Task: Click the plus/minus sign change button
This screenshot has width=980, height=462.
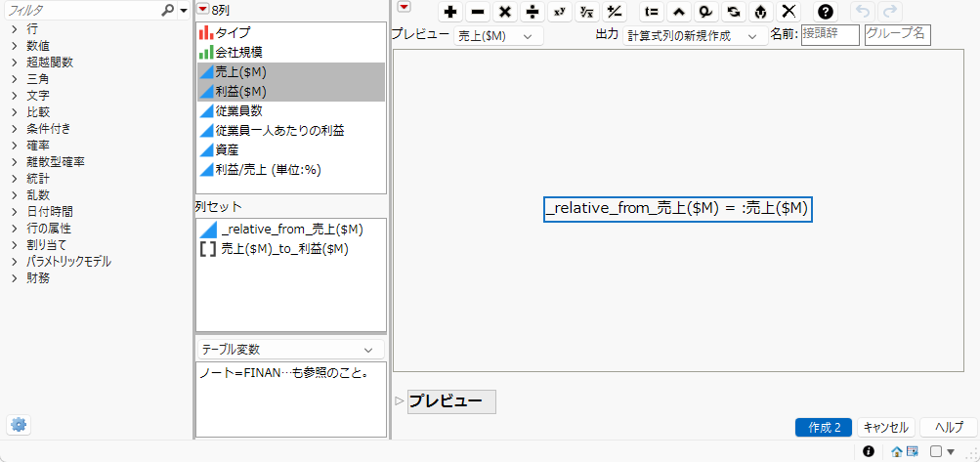Action: click(615, 12)
